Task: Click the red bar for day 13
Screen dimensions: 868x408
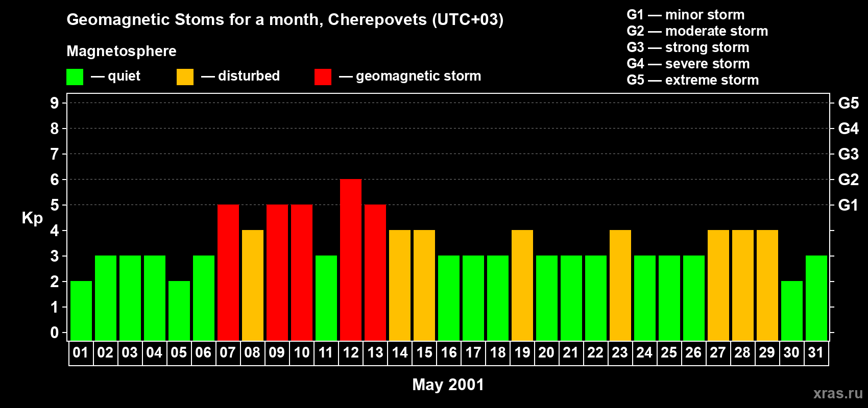Action: (375, 273)
